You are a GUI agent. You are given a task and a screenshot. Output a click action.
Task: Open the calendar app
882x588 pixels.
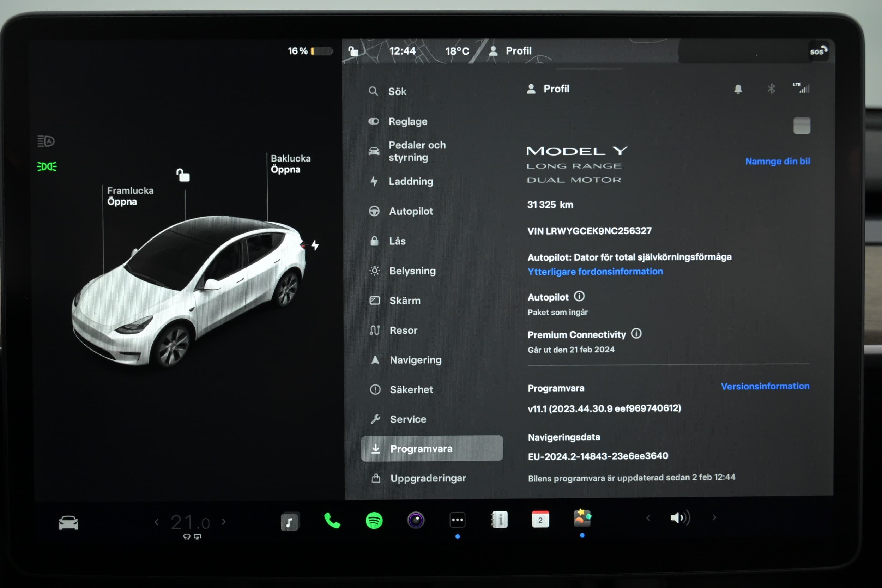[x=540, y=519]
